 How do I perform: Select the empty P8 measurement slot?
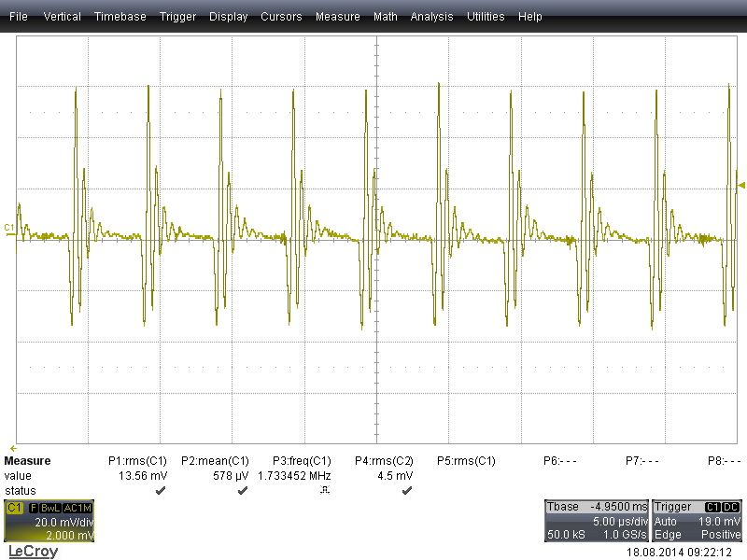click(725, 461)
